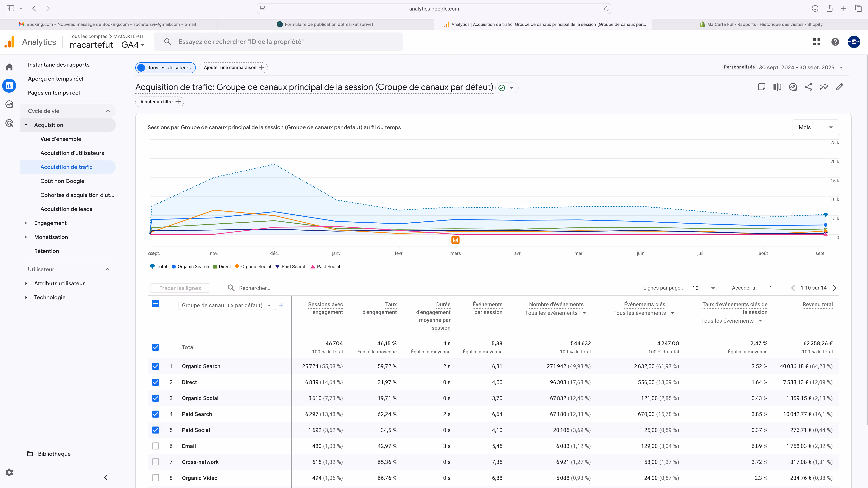The height and width of the screenshot is (488, 868).
Task: Open the Insights sparkline icon
Action: [x=824, y=87]
